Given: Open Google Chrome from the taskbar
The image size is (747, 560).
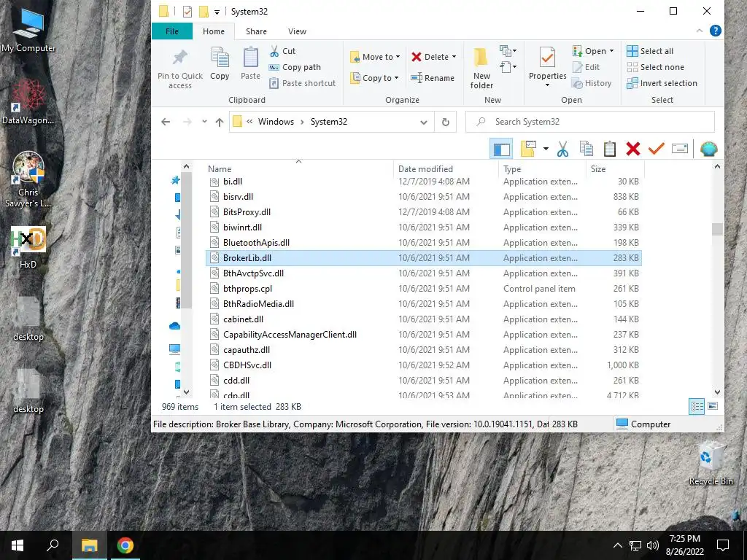Looking at the screenshot, I should pos(125,545).
